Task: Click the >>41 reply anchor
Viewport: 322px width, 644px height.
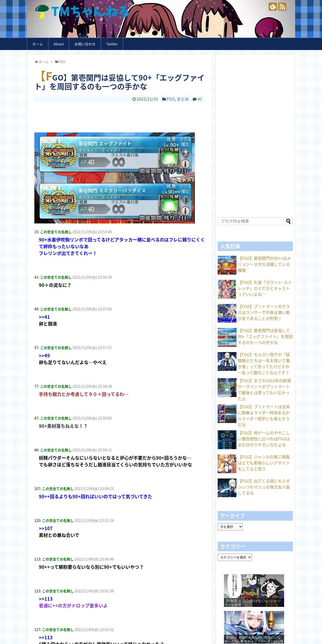Action: point(44,317)
